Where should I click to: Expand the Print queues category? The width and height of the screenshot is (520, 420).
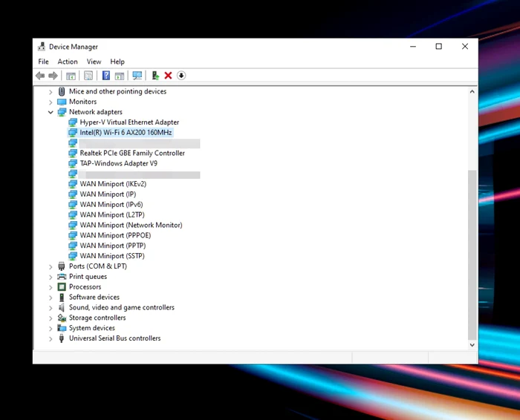(51, 277)
